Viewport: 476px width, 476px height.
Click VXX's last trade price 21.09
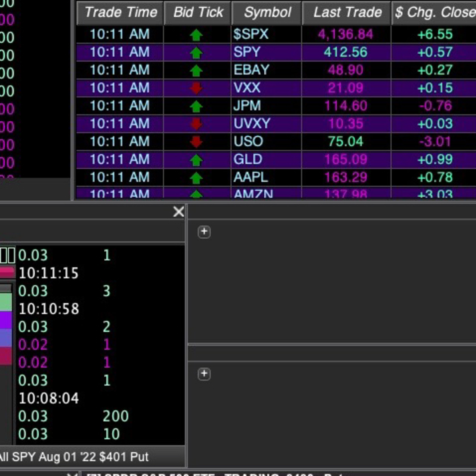coord(345,88)
